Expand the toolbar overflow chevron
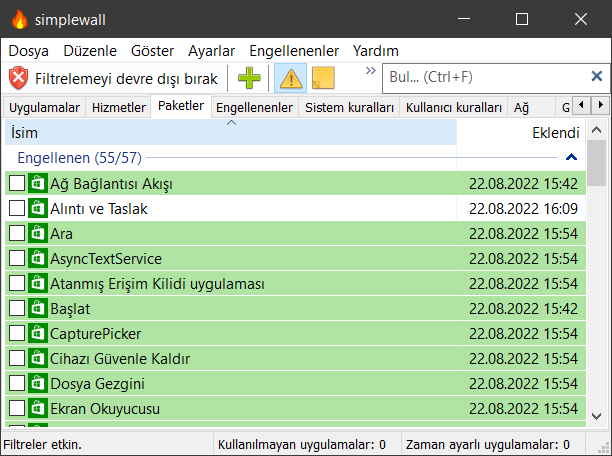 pos(370,71)
